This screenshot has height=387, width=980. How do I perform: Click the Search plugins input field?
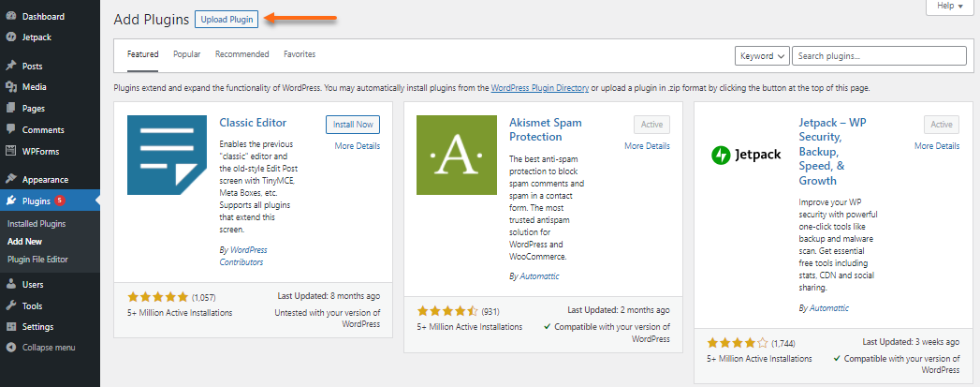(x=879, y=55)
